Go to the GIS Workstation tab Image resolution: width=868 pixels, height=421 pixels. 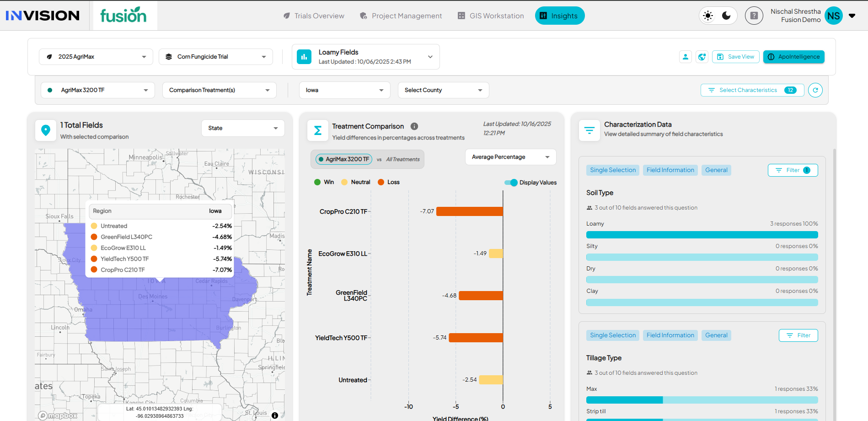coord(491,16)
